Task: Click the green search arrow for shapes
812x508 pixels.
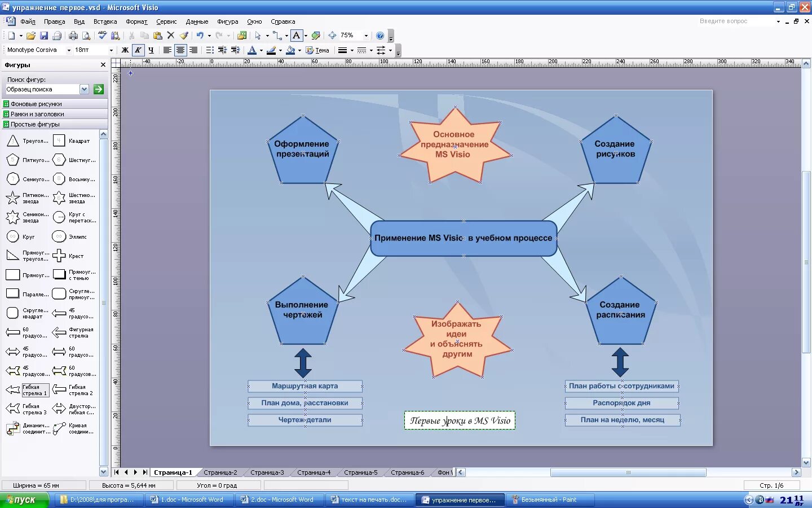Action: click(x=99, y=89)
